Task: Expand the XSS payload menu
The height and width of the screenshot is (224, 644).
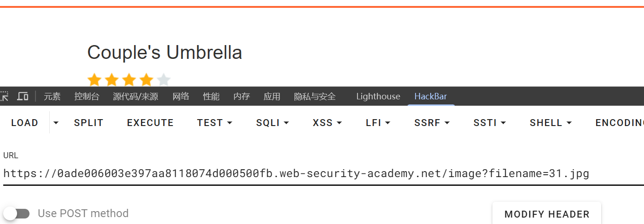Action: coord(327,123)
